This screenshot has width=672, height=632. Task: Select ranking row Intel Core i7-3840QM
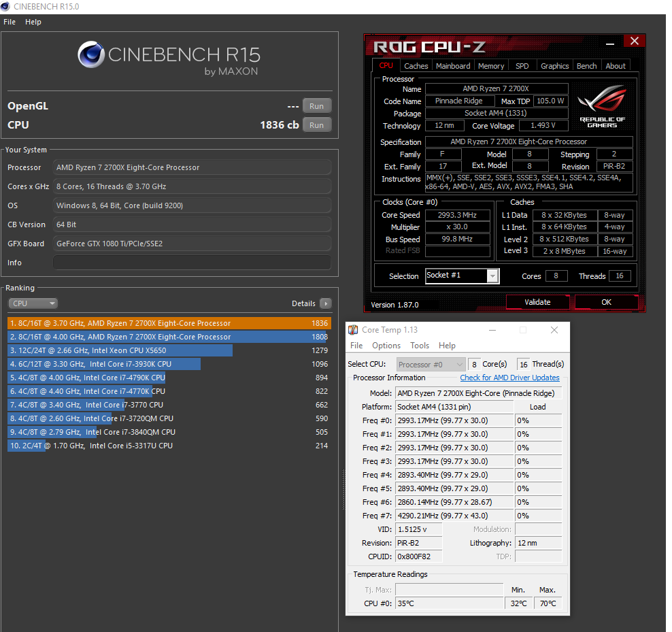click(x=169, y=432)
